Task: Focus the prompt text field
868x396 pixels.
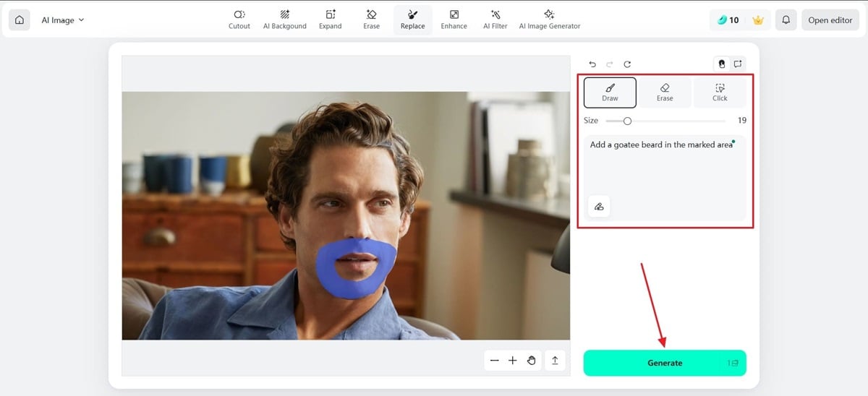Action: (x=665, y=177)
